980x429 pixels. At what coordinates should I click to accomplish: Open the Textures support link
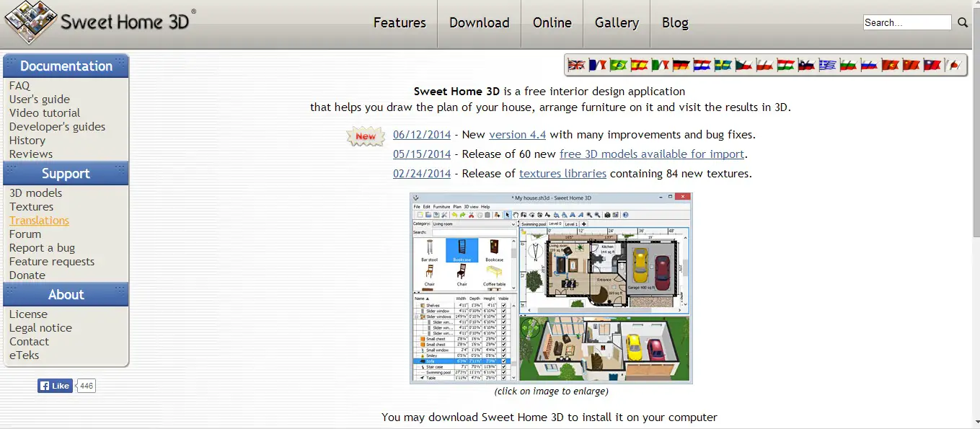coord(31,207)
